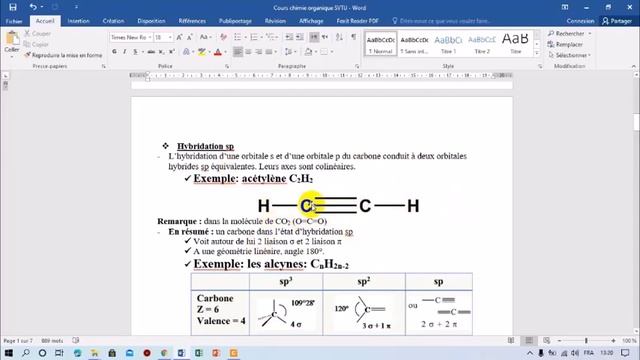This screenshot has height=360, width=640.
Task: Increase paragraph indent
Action: point(299,37)
